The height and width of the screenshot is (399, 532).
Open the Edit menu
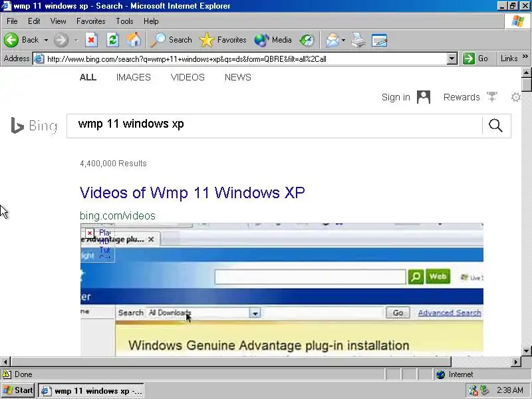[34, 21]
